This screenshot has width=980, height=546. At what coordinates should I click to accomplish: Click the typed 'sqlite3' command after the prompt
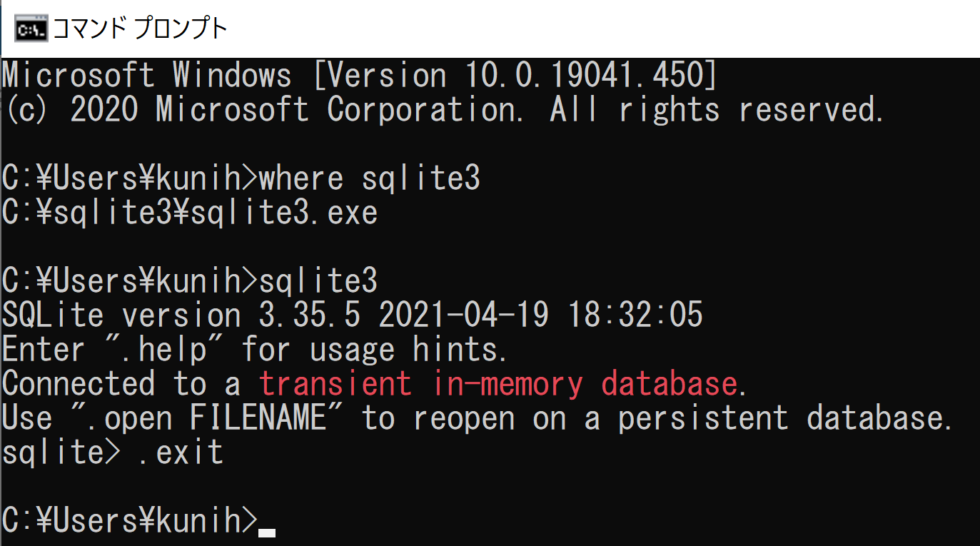[318, 282]
